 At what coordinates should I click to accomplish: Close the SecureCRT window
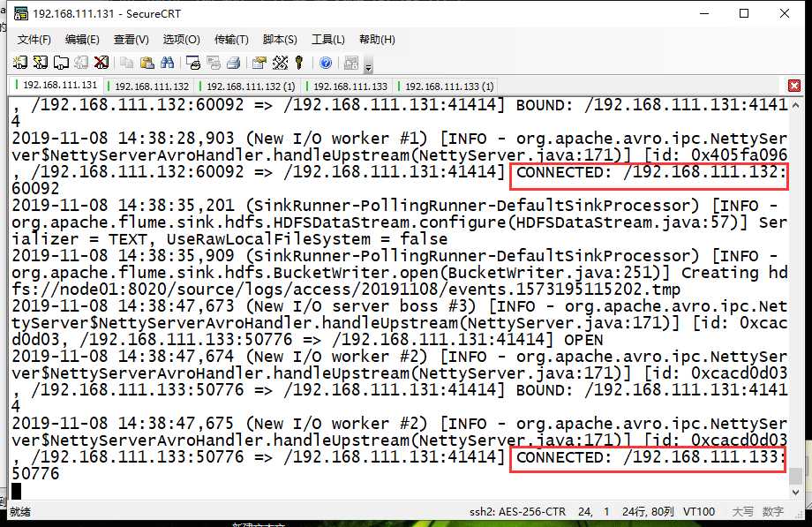785,13
